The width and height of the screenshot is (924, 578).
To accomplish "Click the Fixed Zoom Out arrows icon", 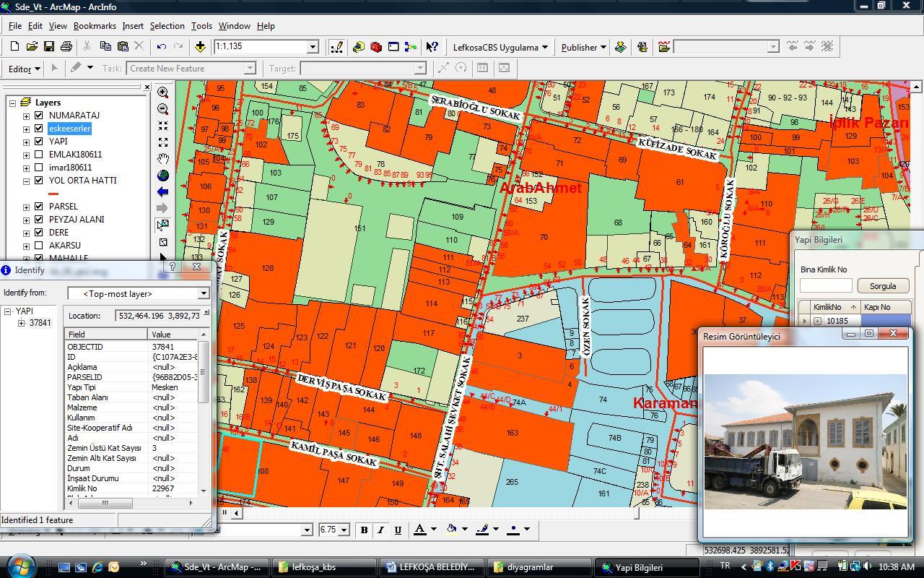I will (x=163, y=142).
